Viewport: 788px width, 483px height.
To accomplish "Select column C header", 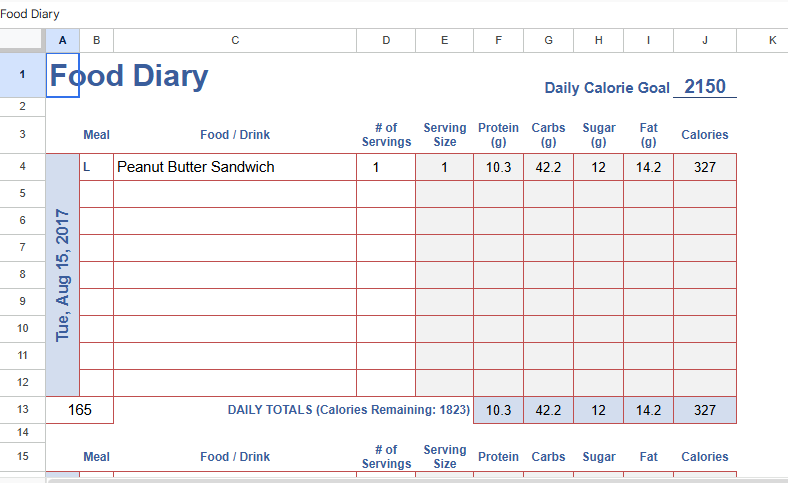I will pos(235,40).
